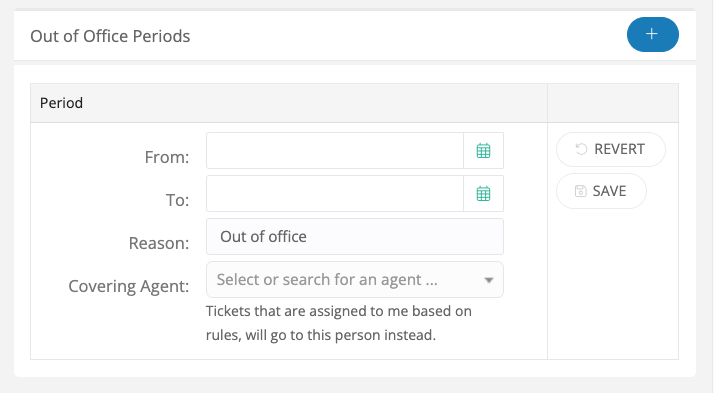
Task: Add a new out of office period
Action: coord(653,35)
